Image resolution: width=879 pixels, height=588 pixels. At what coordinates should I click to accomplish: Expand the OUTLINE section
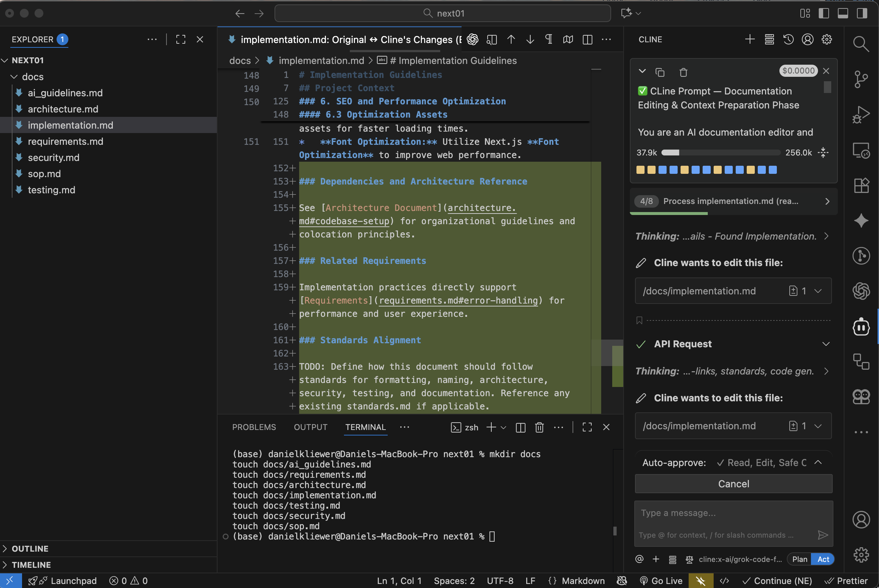pyautogui.click(x=30, y=549)
